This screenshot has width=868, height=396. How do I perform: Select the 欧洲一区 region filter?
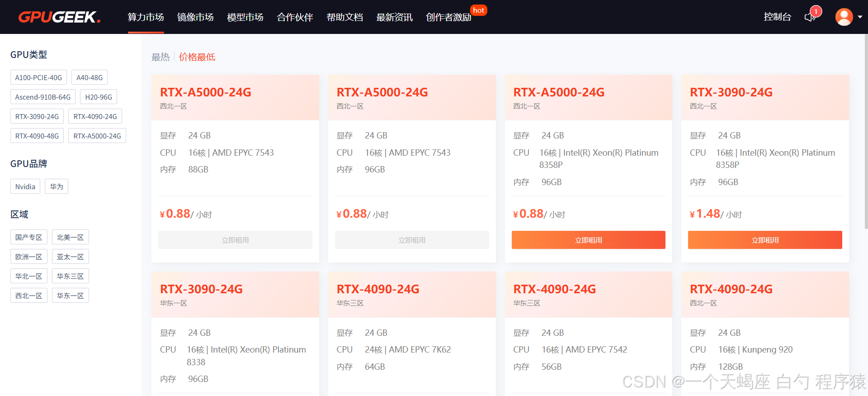pyautogui.click(x=29, y=257)
